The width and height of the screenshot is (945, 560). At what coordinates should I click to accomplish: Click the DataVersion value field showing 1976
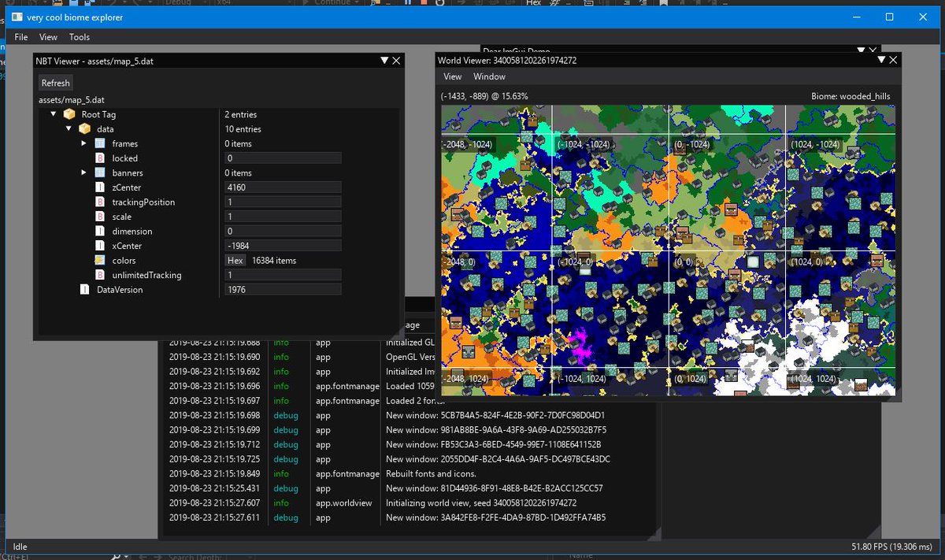click(283, 290)
